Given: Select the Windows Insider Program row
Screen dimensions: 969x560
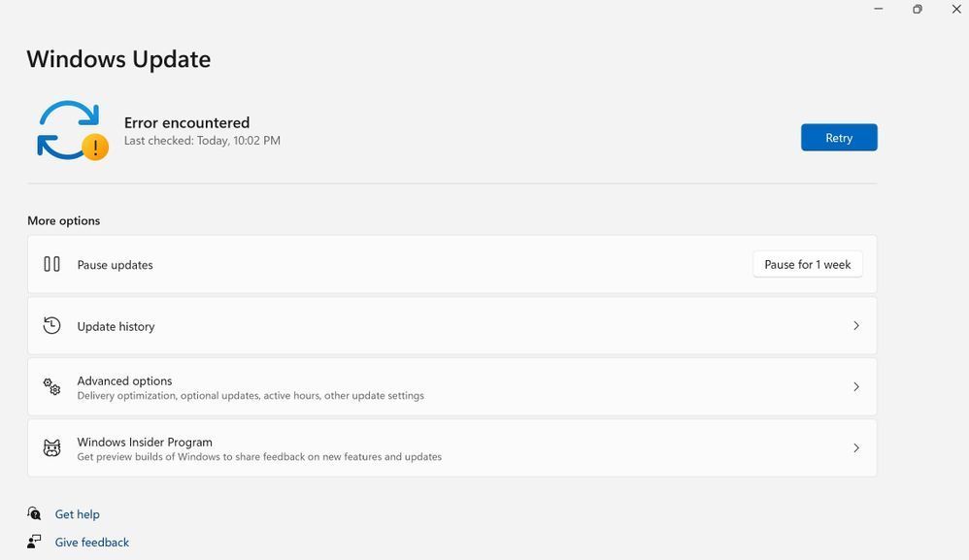Looking at the screenshot, I should tap(145, 443).
